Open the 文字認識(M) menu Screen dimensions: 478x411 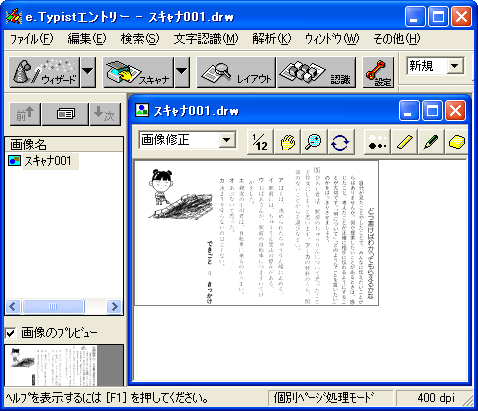point(206,39)
